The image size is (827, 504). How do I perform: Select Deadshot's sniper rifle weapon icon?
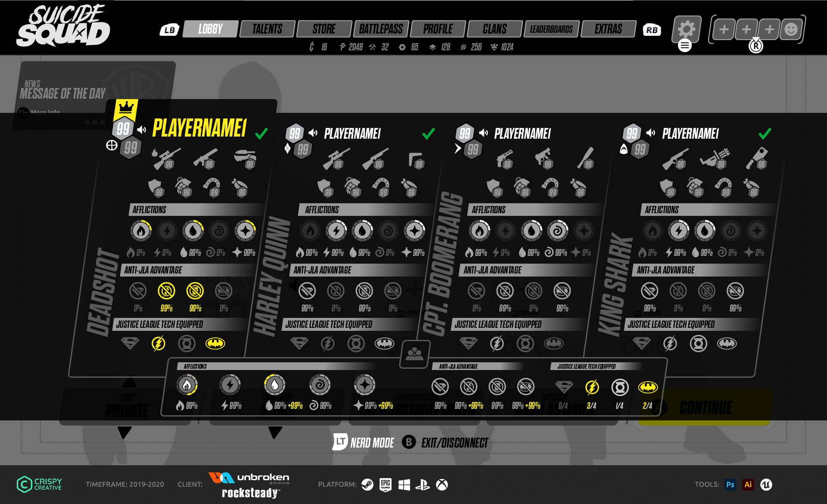point(166,159)
